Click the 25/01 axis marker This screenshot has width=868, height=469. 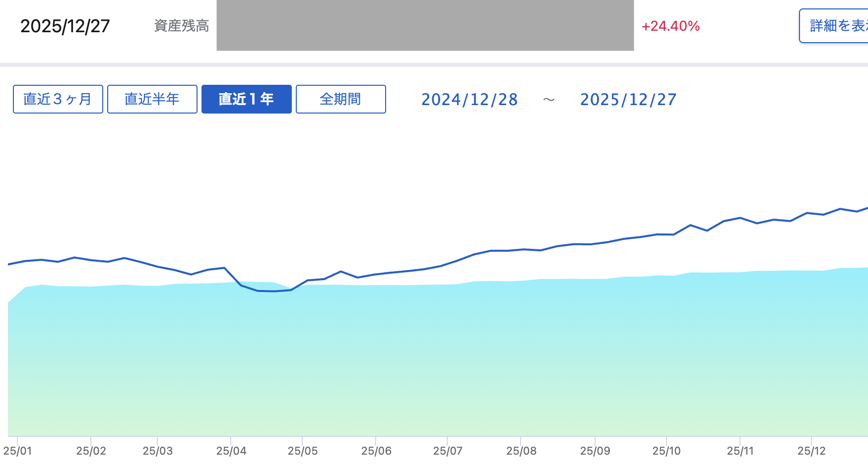[18, 451]
